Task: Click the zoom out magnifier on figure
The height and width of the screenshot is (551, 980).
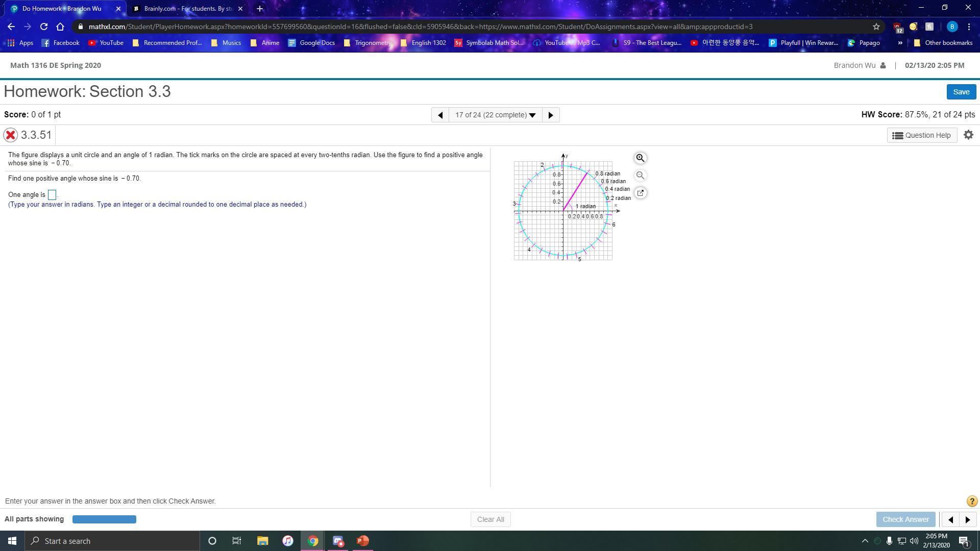Action: pos(640,176)
